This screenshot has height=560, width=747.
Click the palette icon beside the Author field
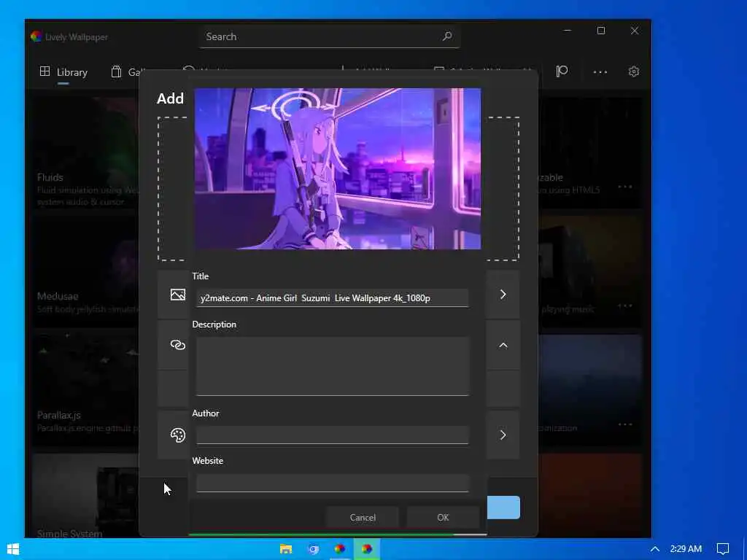[178, 435]
